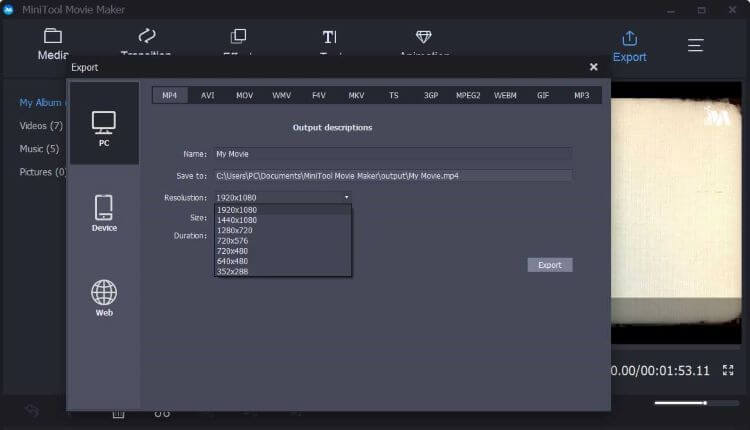Select My Album in media sidebar
This screenshot has height=430, width=750.
(x=43, y=102)
